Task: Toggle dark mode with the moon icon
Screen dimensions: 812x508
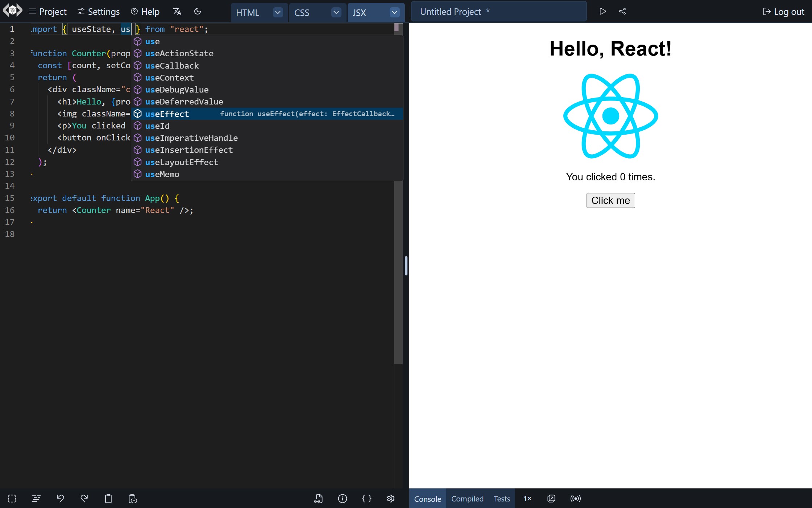Action: (198, 11)
